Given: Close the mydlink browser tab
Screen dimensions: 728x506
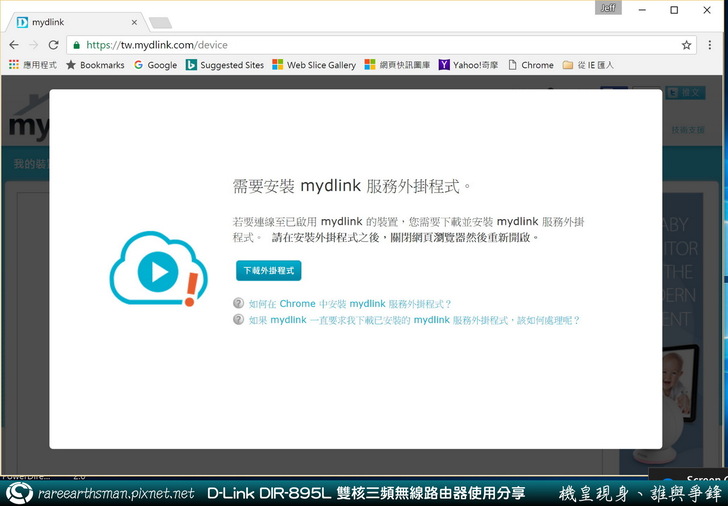Looking at the screenshot, I should pyautogui.click(x=135, y=21).
